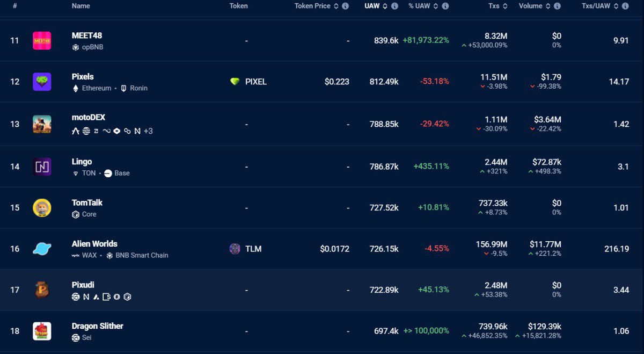This screenshot has height=354, width=644.
Task: Select the Base chain icon under Lingo
Action: (x=107, y=173)
